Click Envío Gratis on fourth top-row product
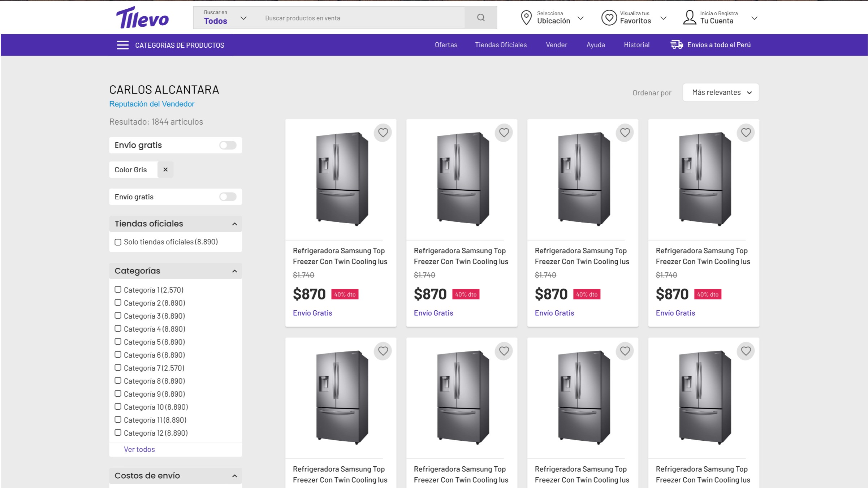Viewport: 868px width, 488px height. point(675,313)
